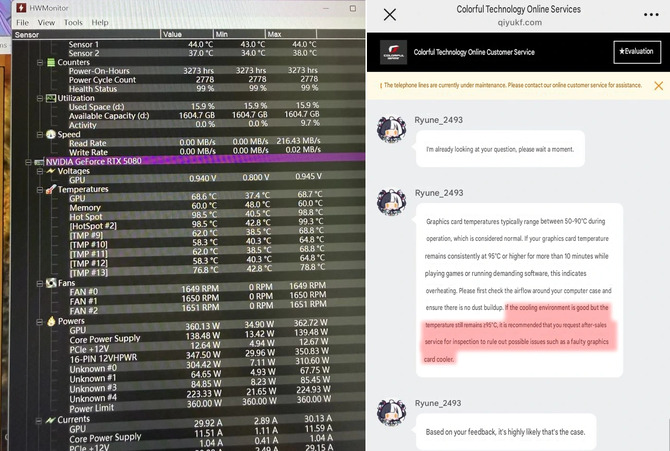Close the Colorful Technology chat page

point(390,15)
